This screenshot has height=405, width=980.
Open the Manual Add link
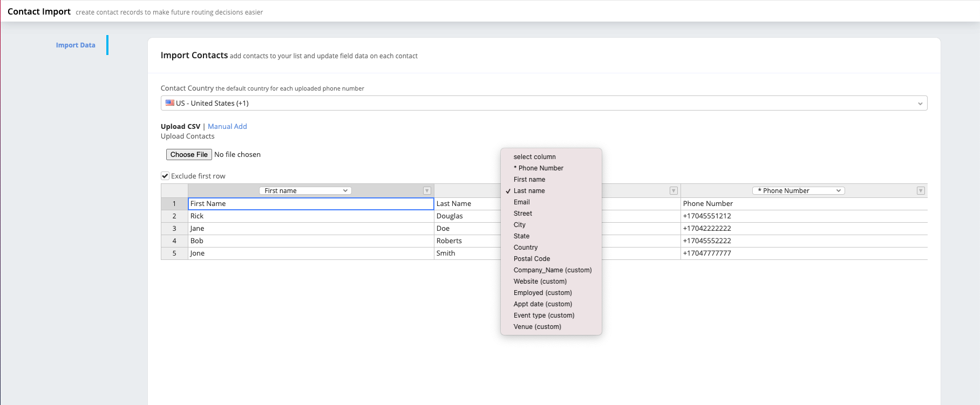[227, 127]
